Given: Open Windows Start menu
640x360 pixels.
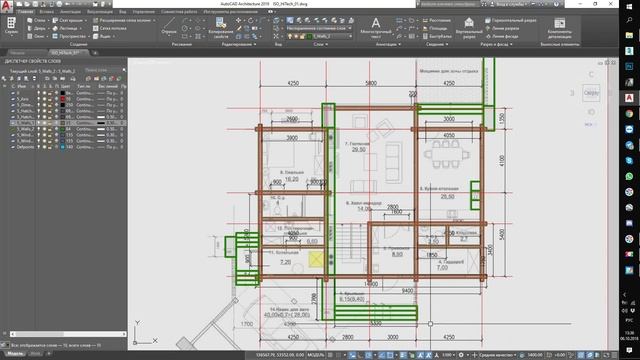Looking at the screenshot, I should (629, 7).
